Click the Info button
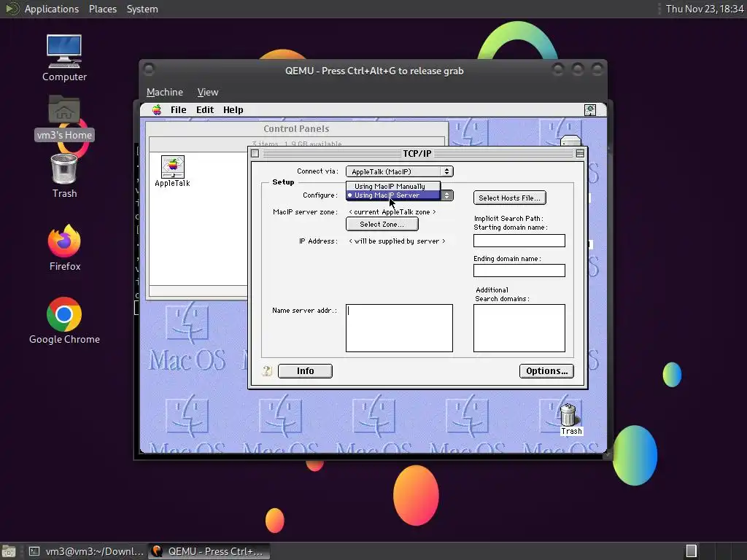 (305, 371)
